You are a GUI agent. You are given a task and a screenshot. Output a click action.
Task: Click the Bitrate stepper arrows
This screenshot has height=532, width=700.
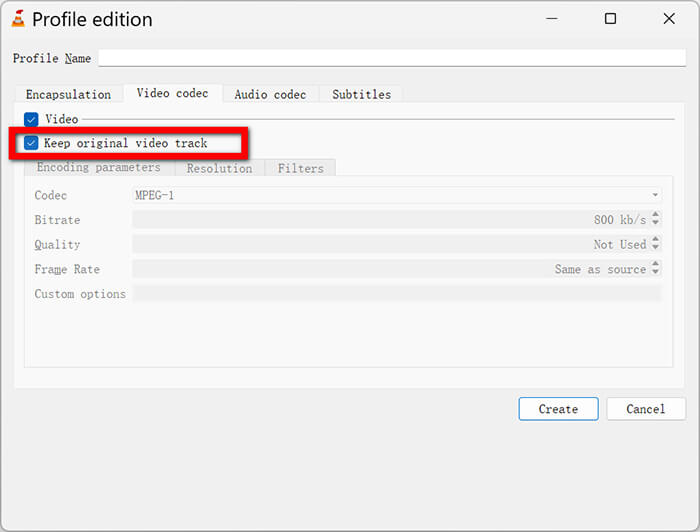pos(655,219)
